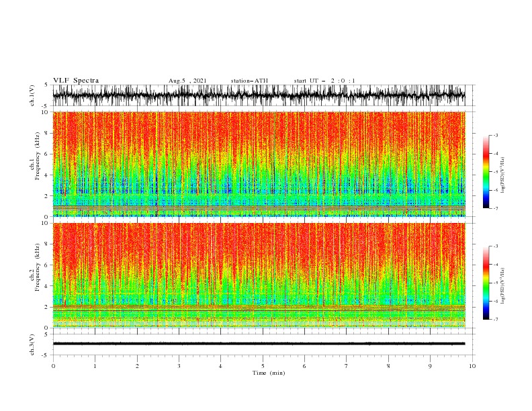This screenshot has height=411, width=532.
Task: Click the ch.1 spectrogram plot area
Action: click(x=259, y=164)
